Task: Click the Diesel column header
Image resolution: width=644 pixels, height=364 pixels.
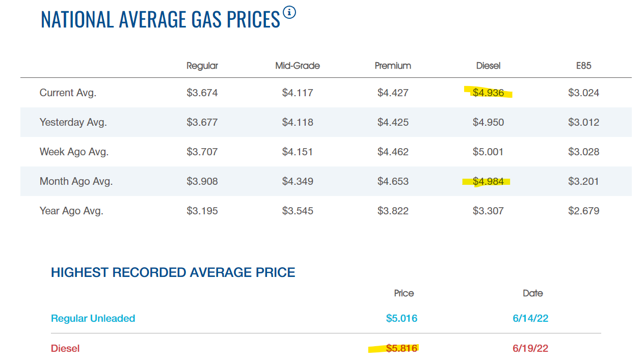Action: [489, 66]
